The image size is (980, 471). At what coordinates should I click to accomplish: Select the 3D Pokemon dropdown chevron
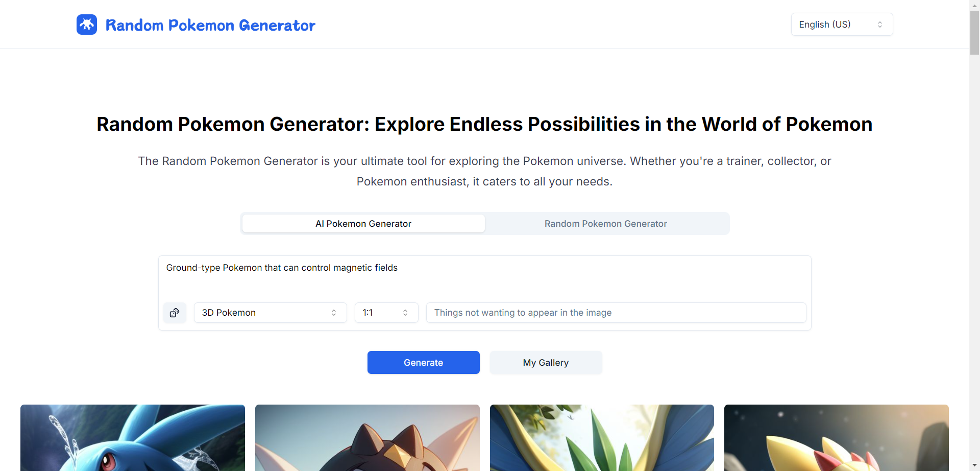coord(334,312)
